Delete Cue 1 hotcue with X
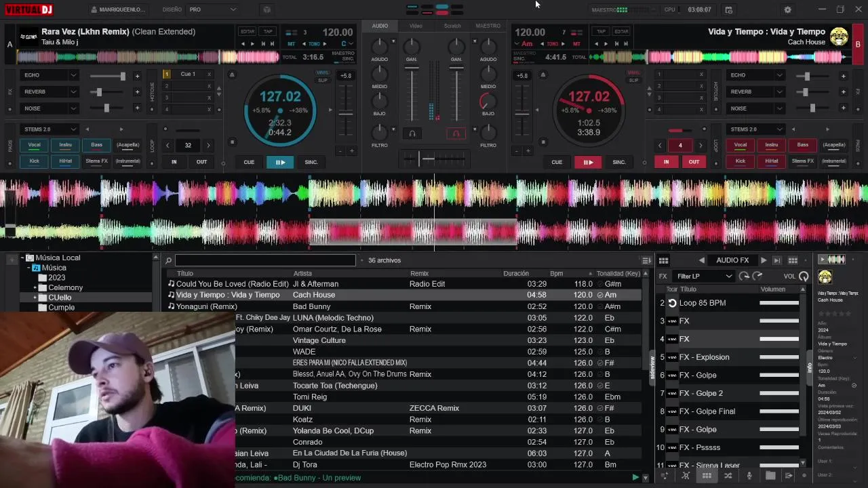This screenshot has height=488, width=868. (x=209, y=75)
